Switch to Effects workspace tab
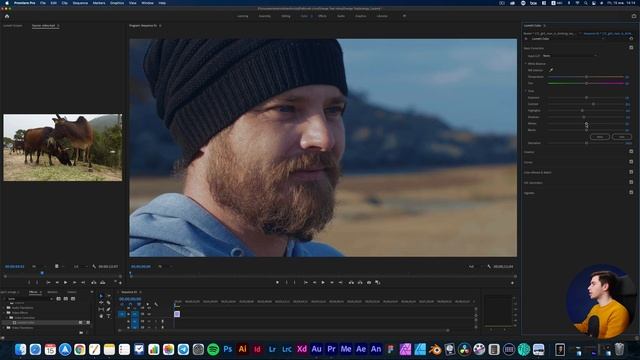Image resolution: width=640 pixels, height=360 pixels. [322, 16]
